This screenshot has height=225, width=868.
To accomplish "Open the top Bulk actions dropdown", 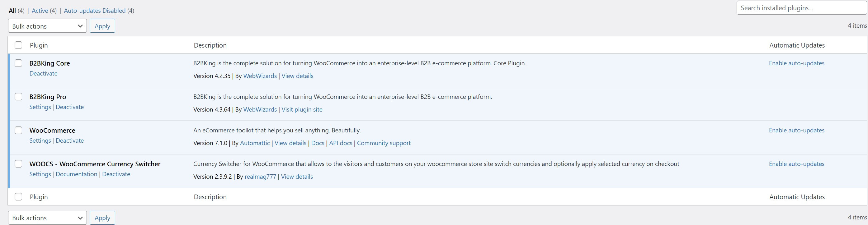I will click(x=47, y=26).
